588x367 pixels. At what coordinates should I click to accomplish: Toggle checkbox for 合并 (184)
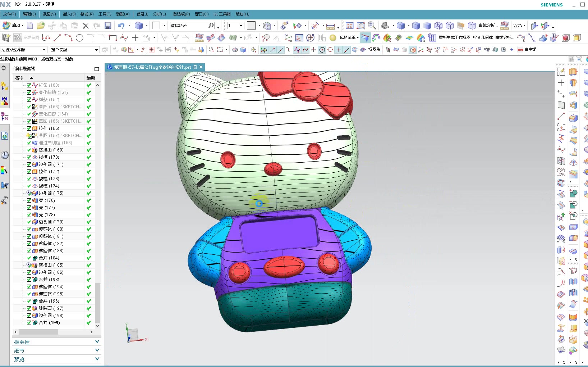tap(29, 258)
